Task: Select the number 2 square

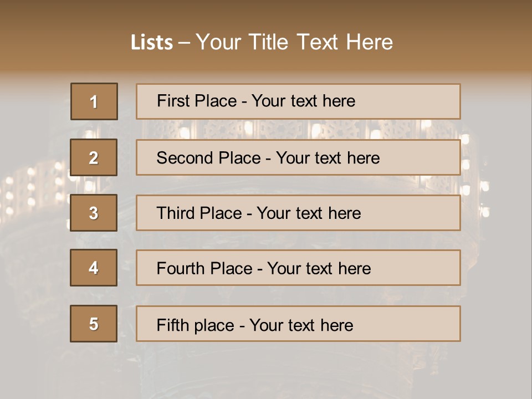Action: (94, 157)
